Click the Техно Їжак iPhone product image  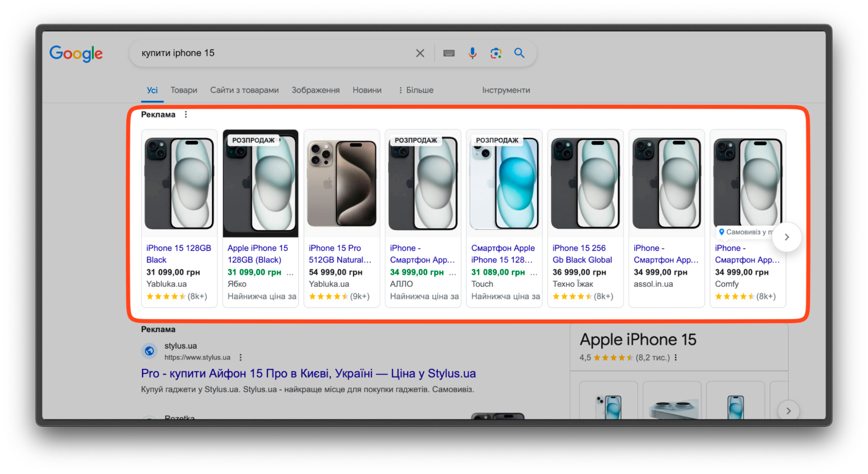click(x=585, y=183)
